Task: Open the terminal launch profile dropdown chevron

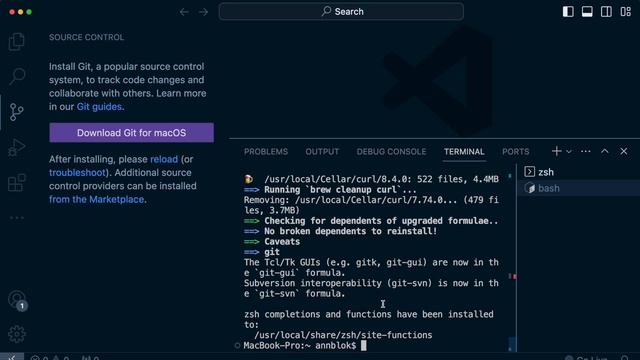Action: (569, 152)
